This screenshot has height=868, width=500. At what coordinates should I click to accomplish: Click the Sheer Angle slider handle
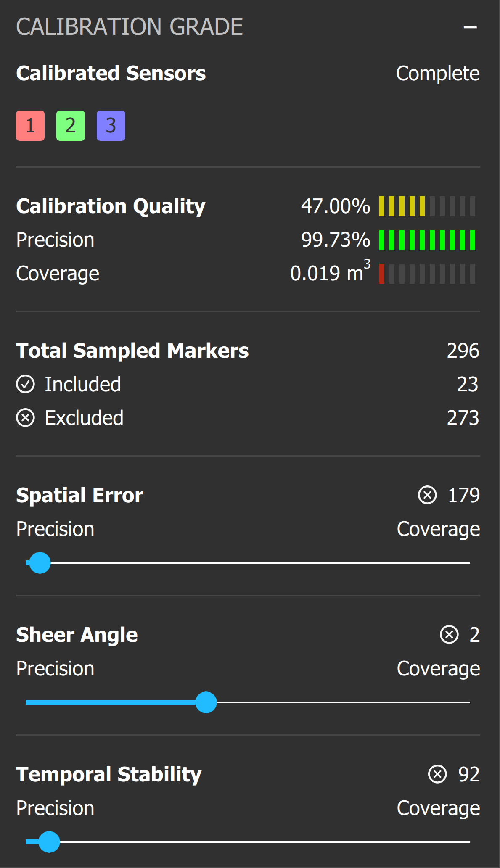(206, 702)
